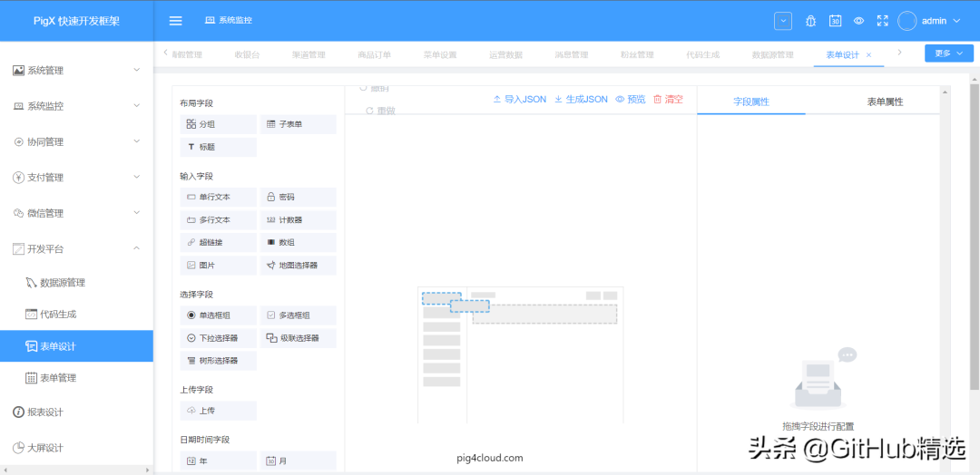980x475 pixels.
Task: Select the 子表单 layout field
Action: coord(299,124)
